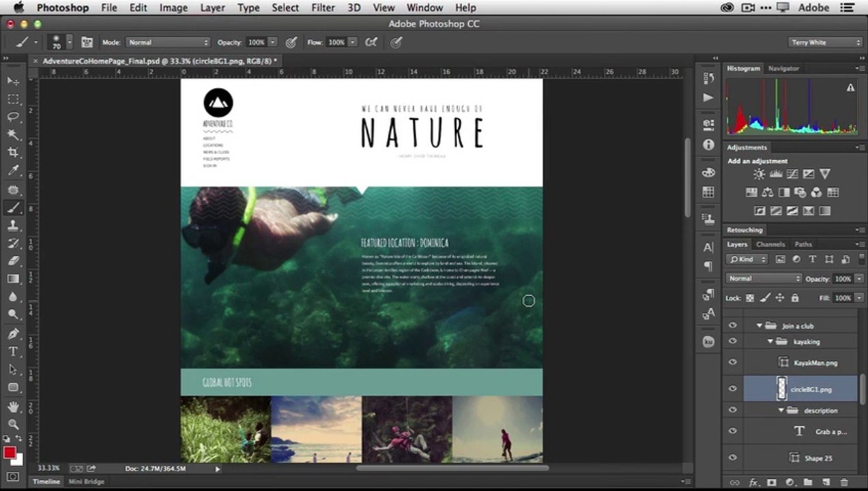Select the Move tool
The height and width of the screenshot is (491, 868).
tap(13, 81)
